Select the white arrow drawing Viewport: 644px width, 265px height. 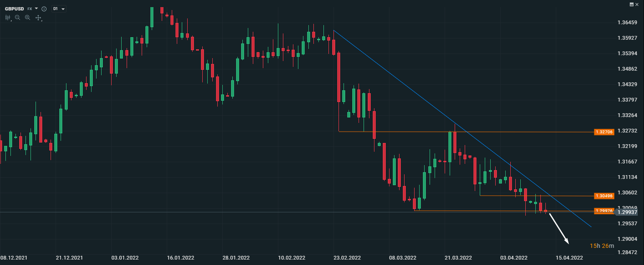tap(559, 229)
